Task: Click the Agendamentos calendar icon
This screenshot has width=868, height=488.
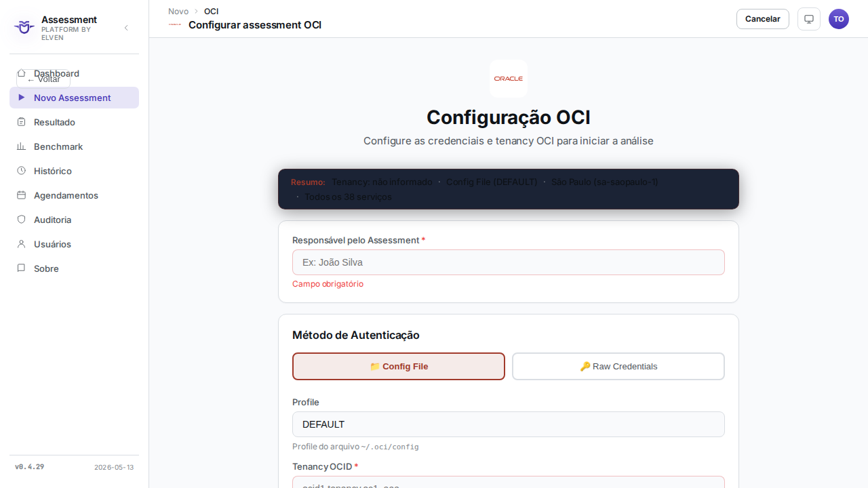Action: (x=21, y=195)
